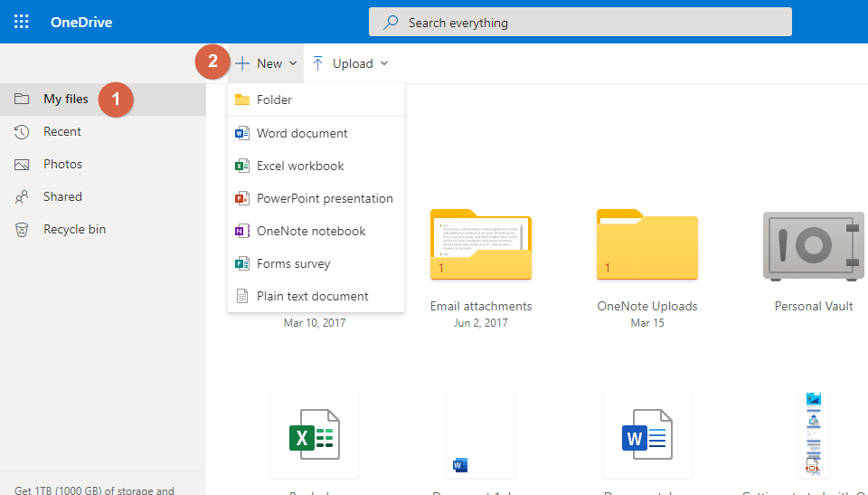The image size is (868, 495).
Task: Click the Mar 10, 2017 date text
Action: tap(315, 322)
